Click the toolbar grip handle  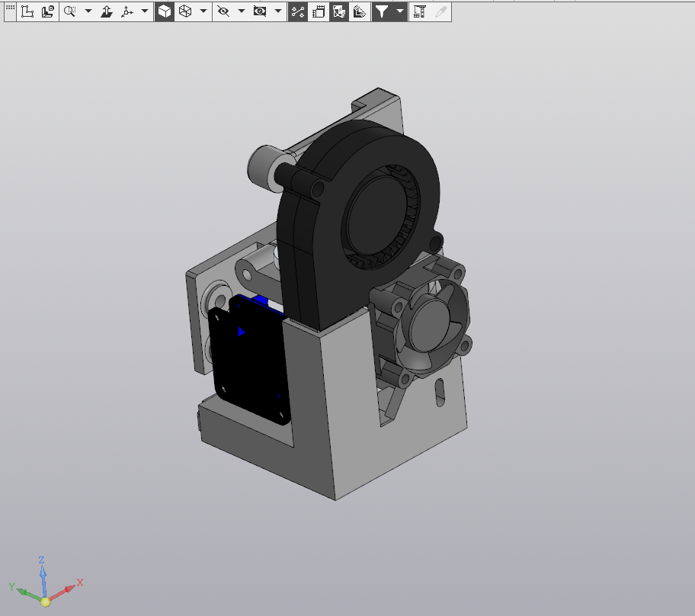[10, 8]
